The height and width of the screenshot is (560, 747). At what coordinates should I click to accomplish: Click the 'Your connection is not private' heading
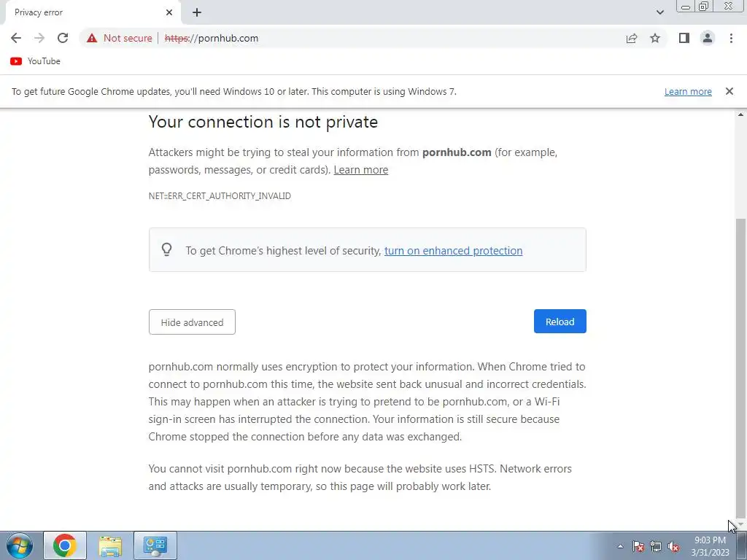(x=263, y=122)
